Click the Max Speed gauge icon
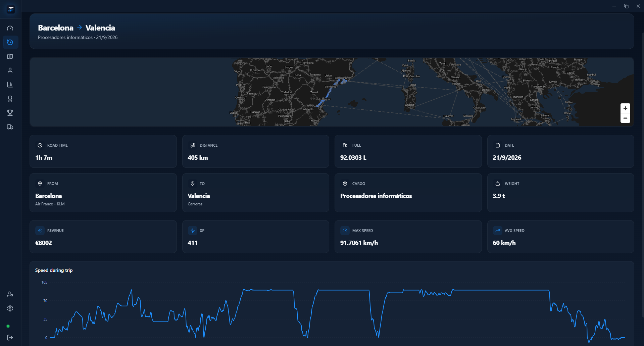This screenshot has width=644, height=346. coord(345,231)
